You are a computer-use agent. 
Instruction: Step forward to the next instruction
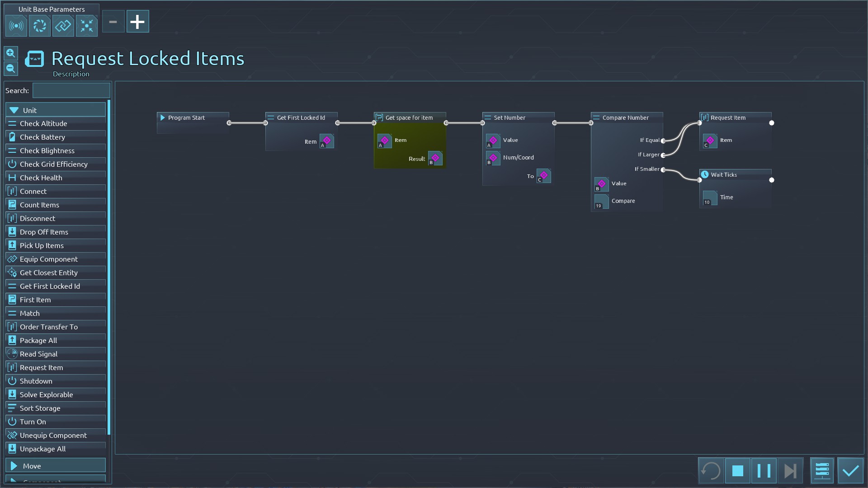click(x=790, y=471)
